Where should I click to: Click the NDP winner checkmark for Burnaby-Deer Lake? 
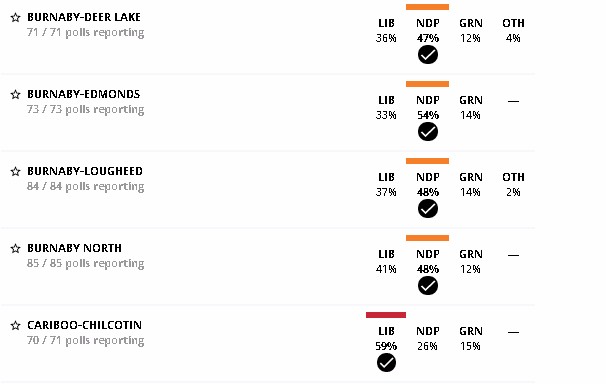[x=428, y=55]
